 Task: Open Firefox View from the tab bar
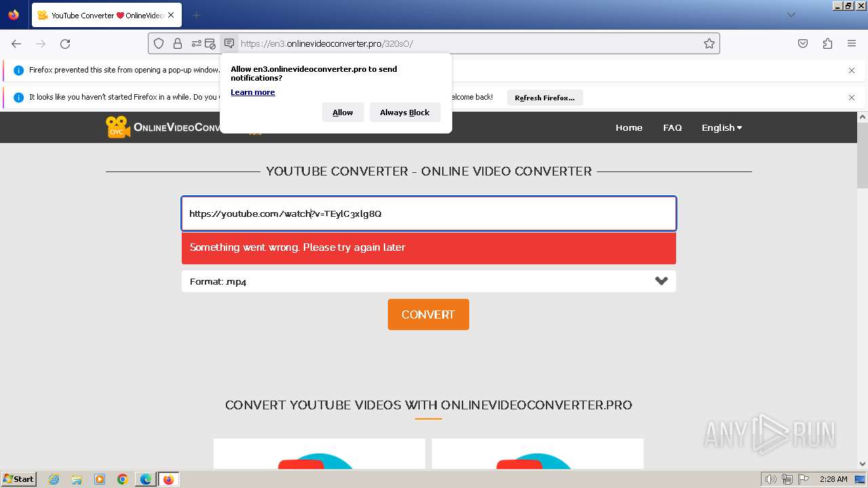pyautogui.click(x=14, y=15)
